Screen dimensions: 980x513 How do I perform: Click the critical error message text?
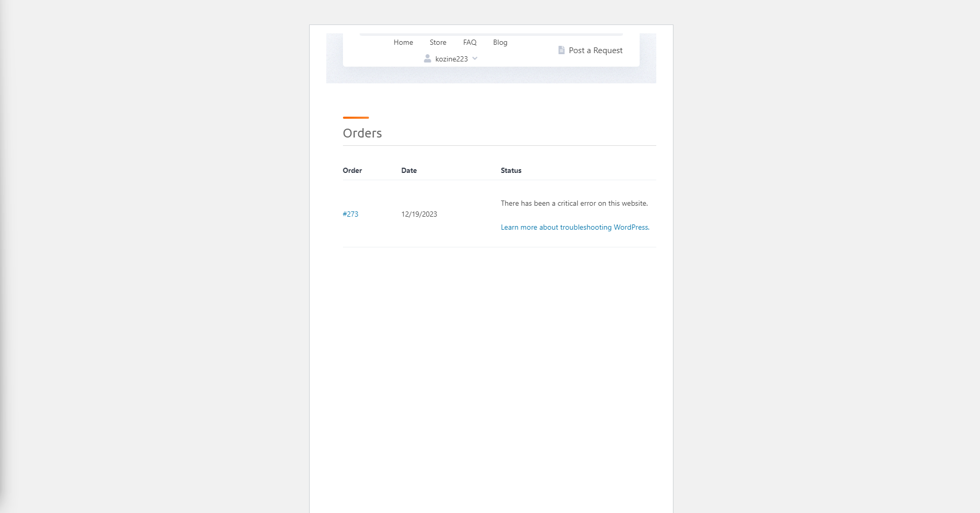pyautogui.click(x=574, y=203)
